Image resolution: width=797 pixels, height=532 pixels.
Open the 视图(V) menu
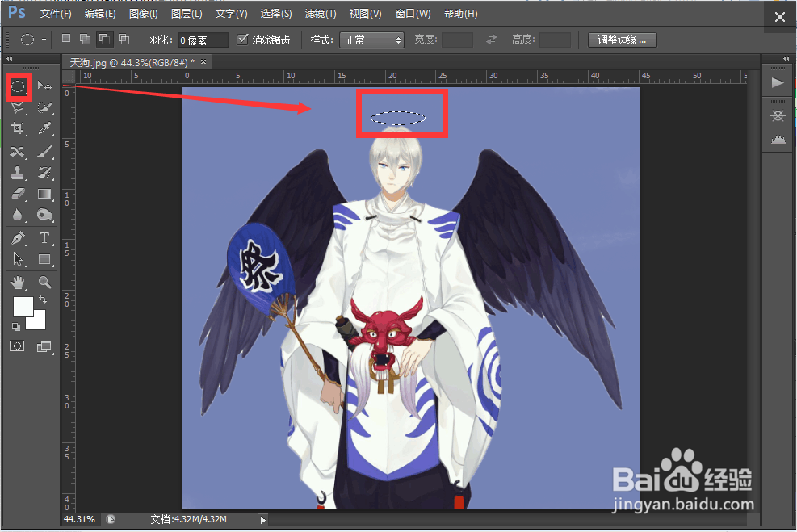(x=365, y=14)
